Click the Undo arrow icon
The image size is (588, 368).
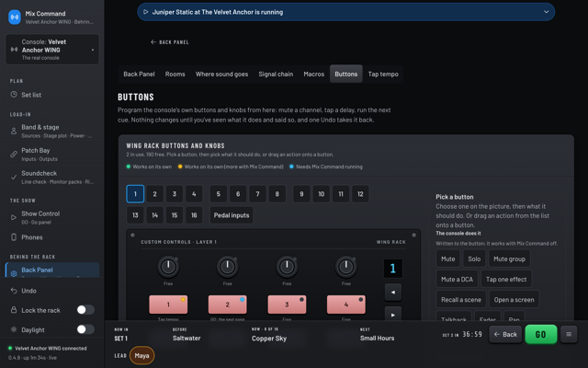14,291
